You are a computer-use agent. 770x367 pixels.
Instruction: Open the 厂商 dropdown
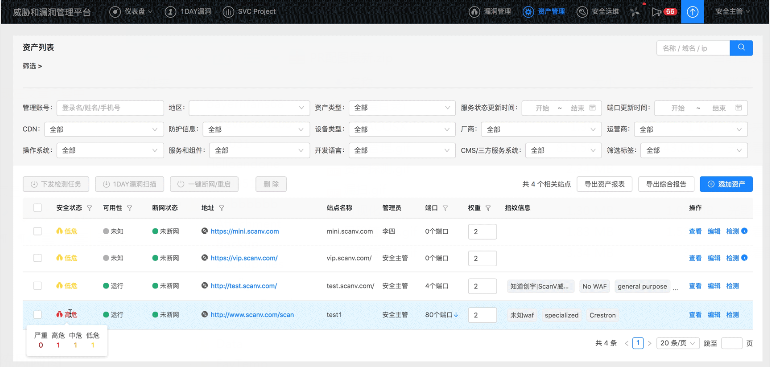pos(541,130)
